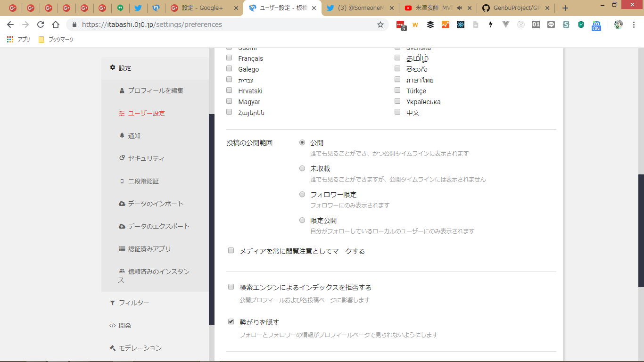Click the bookmark star icon in address bar
644x362 pixels.
click(x=380, y=25)
